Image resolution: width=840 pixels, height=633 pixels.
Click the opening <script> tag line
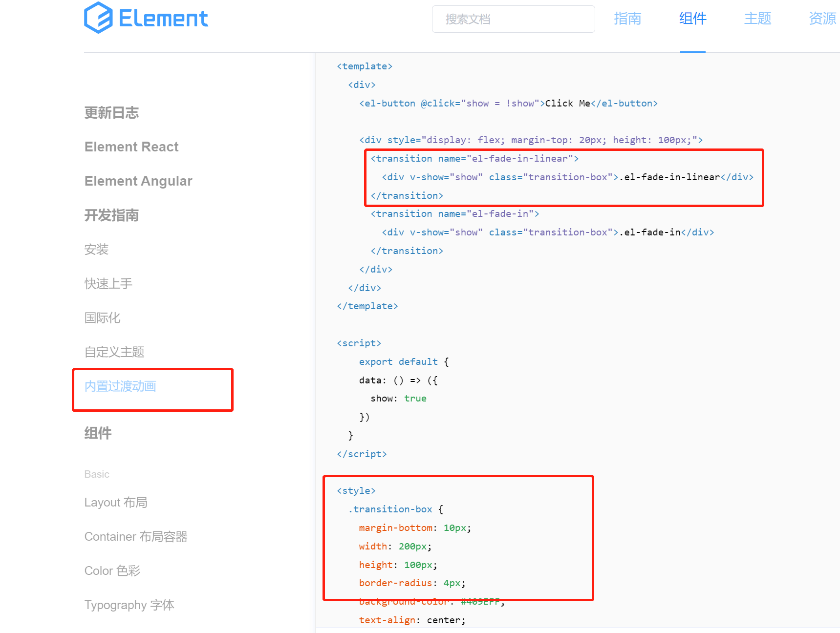pos(359,343)
